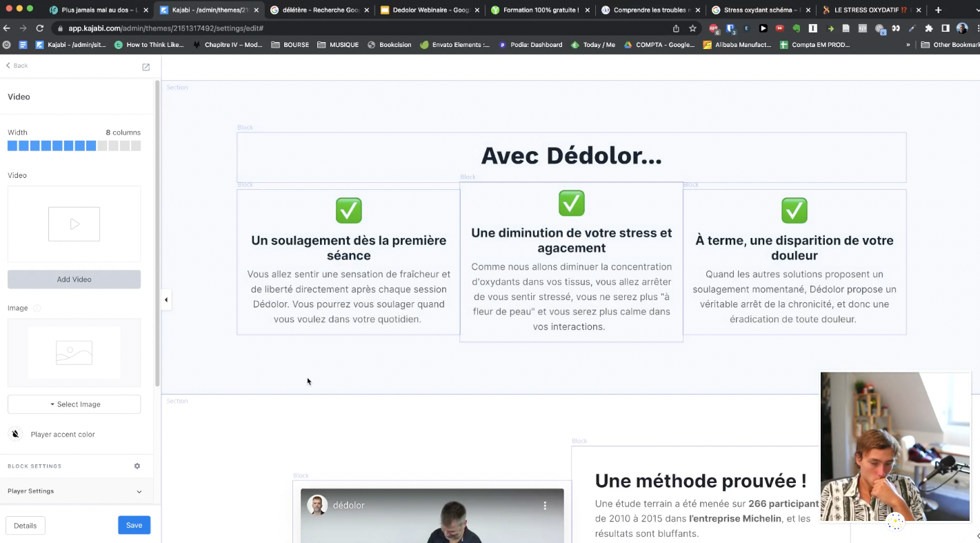This screenshot has height=543, width=980.
Task: Open the Bookcision bookmark
Action: (390, 45)
